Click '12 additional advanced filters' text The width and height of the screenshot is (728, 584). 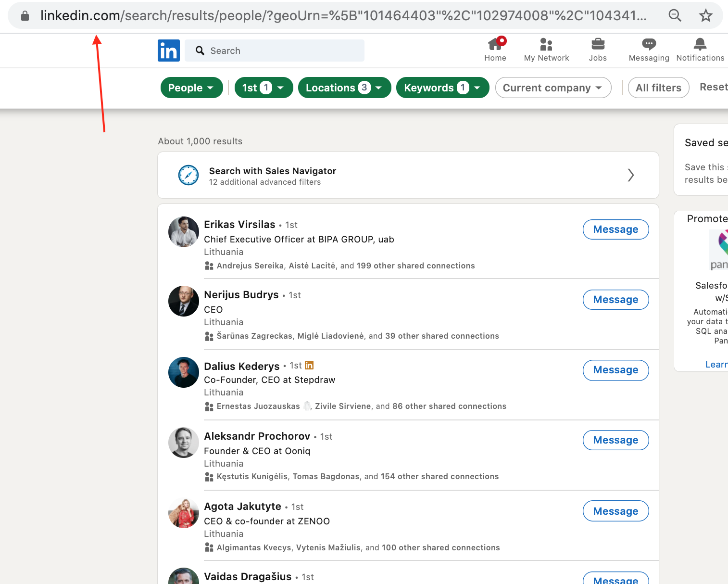[264, 182]
